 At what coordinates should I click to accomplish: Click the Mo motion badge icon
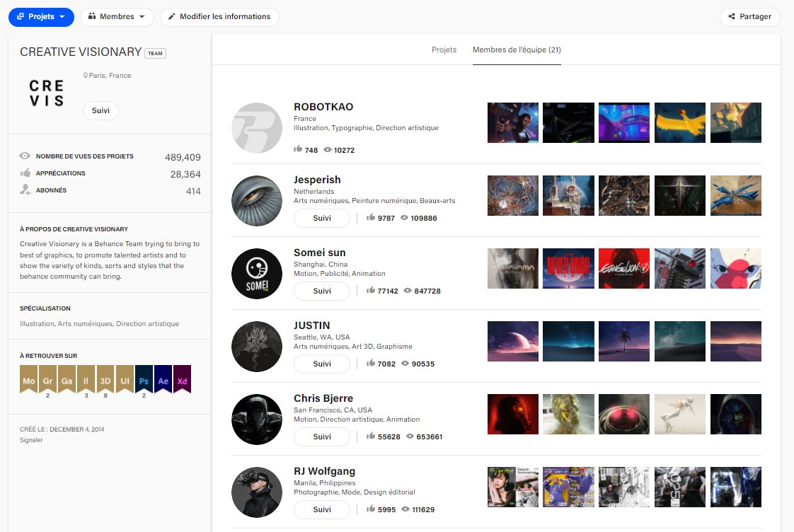click(x=29, y=379)
